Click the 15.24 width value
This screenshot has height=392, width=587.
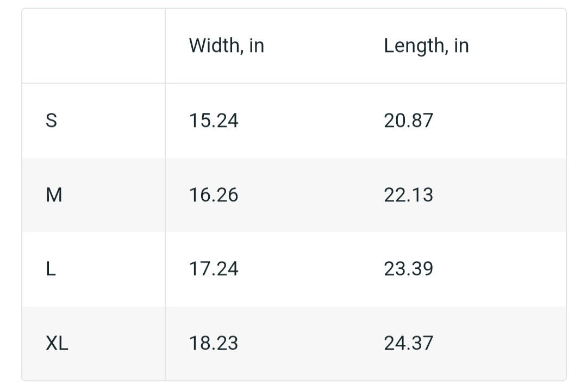coord(214,121)
